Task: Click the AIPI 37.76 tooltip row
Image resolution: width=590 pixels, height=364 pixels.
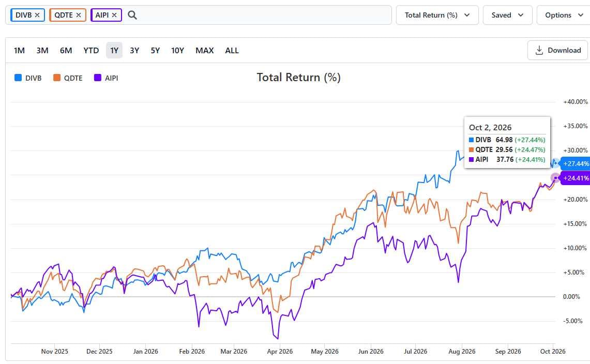Action: pos(507,159)
